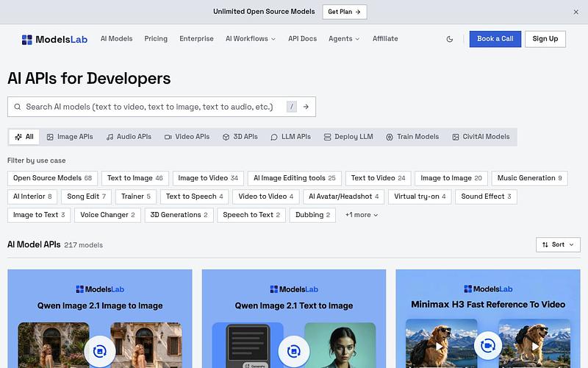This screenshot has height=368, width=588.
Task: Select the All tab
Action: pos(24,137)
